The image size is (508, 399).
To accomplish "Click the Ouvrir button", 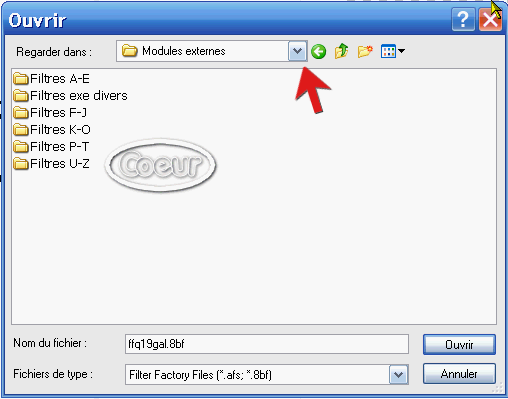I will (x=459, y=344).
